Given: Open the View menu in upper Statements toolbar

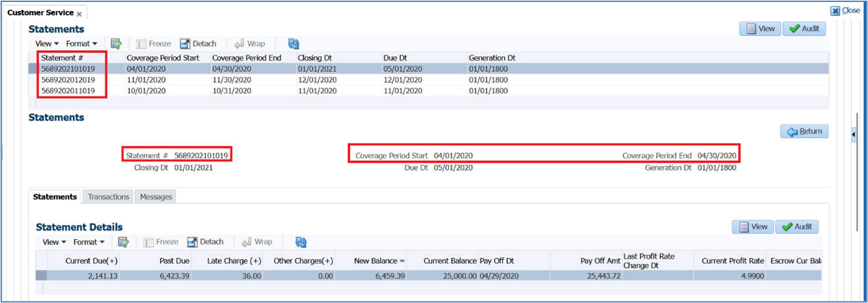Looking at the screenshot, I should 47,43.
